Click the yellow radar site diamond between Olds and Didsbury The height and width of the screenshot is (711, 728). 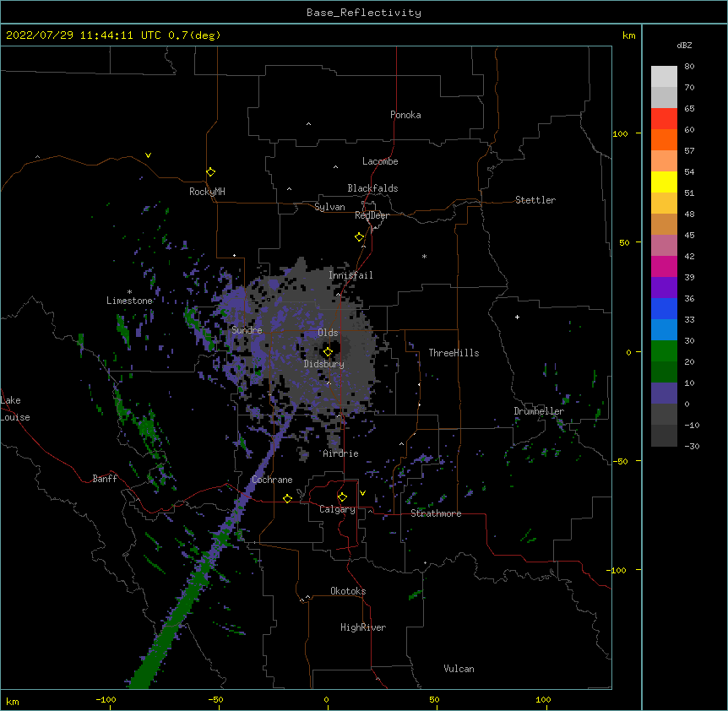[328, 352]
